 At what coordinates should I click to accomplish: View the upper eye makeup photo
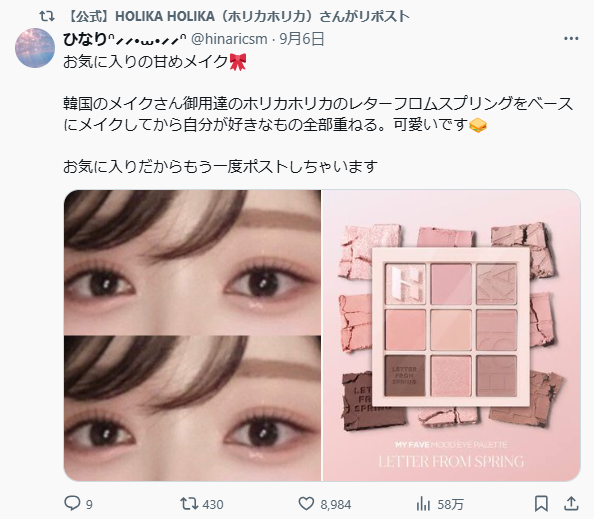tap(192, 262)
